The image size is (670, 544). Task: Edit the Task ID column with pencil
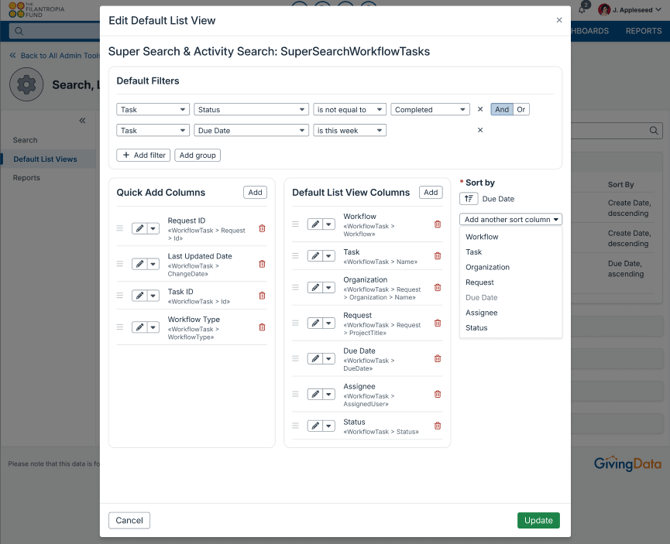[140, 296]
